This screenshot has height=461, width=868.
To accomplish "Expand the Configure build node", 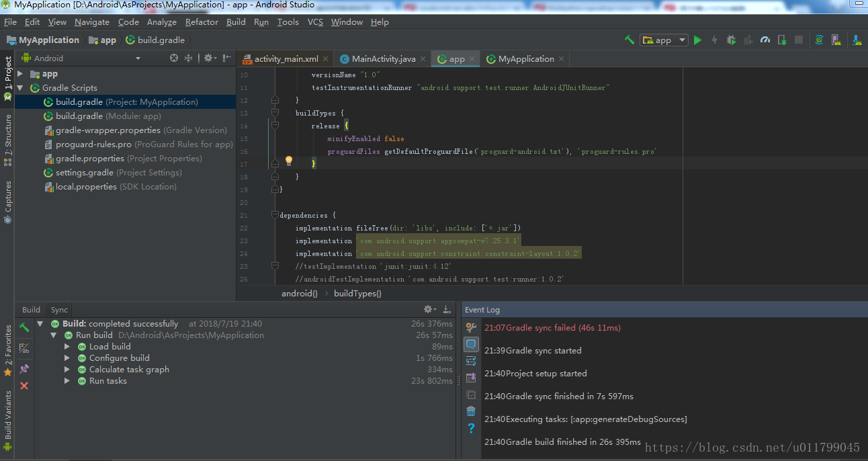I will [67, 358].
